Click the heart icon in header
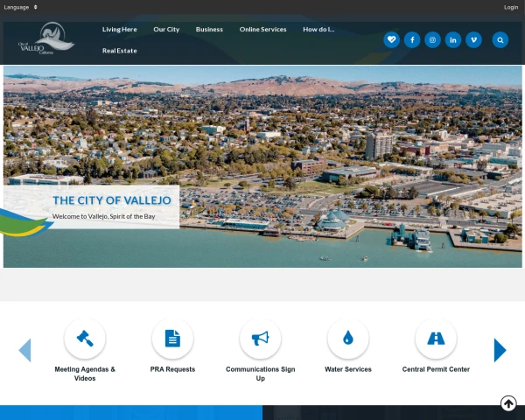The image size is (525, 420). 391,39
